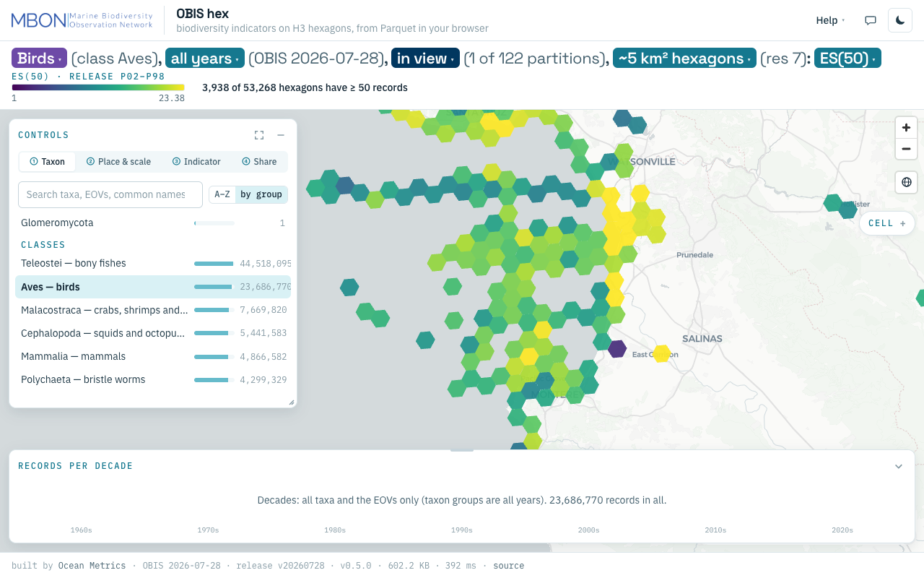Select the Glomeromycota row
This screenshot has width=924, height=578.
coord(153,223)
